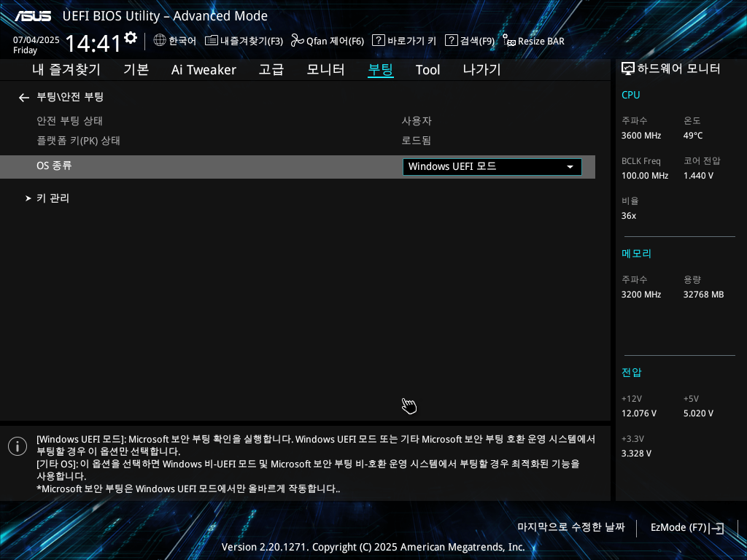Open the Ai Tweaker tab
747x560 pixels.
point(204,70)
